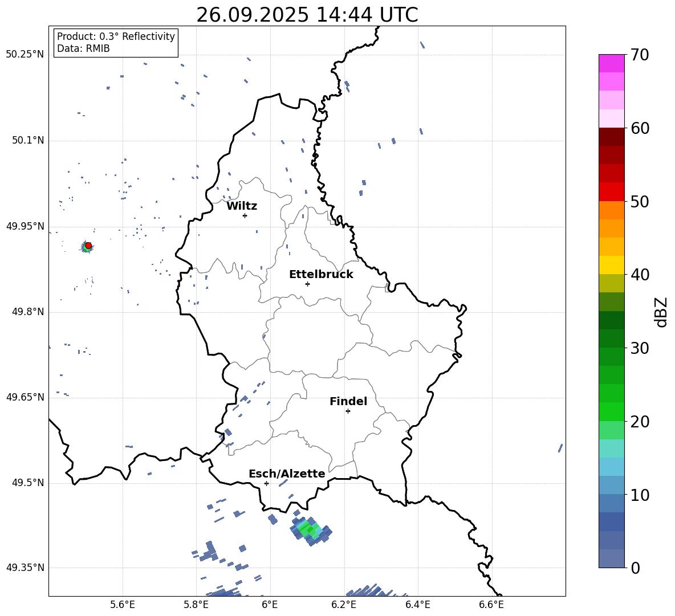Click the 5.8°E longitude label
Viewport: 675px width, 616px height.
196,605
